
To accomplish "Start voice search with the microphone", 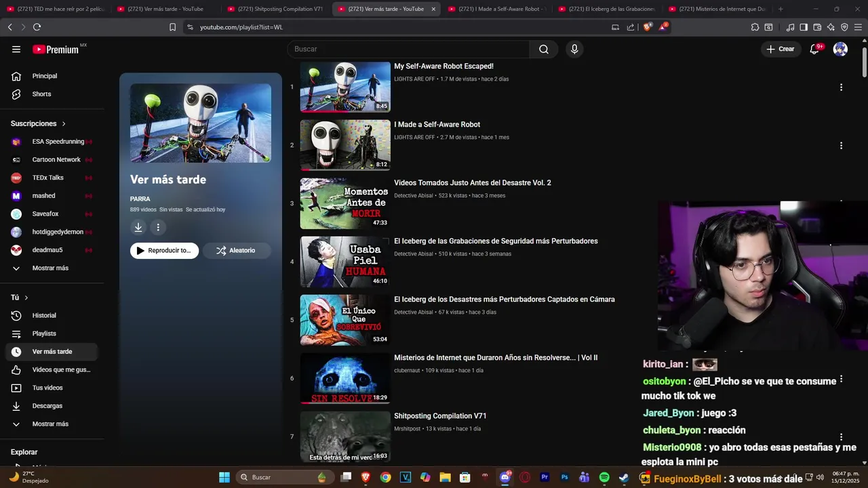I will pyautogui.click(x=574, y=49).
